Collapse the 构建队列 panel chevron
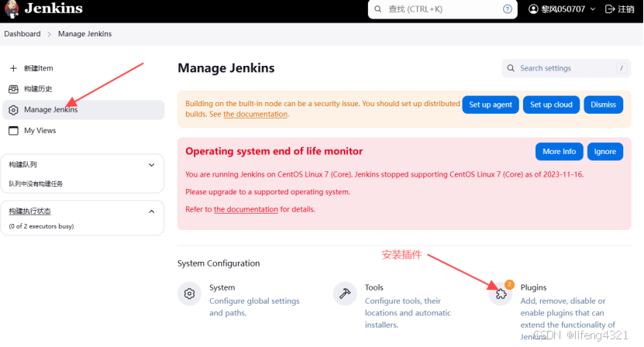 152,165
